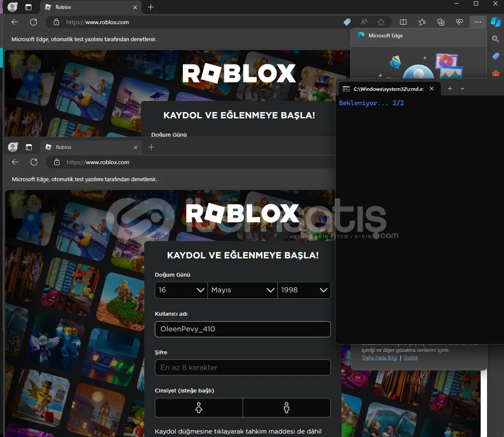The image size is (504, 437).
Task: Open Tools briefcase in the Edge sidebar
Action: (496, 73)
